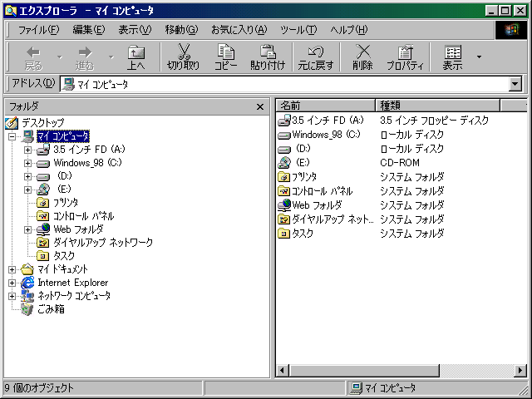The height and width of the screenshot is (399, 532).
Task: Sort list by 名前 column header
Action: (326, 106)
